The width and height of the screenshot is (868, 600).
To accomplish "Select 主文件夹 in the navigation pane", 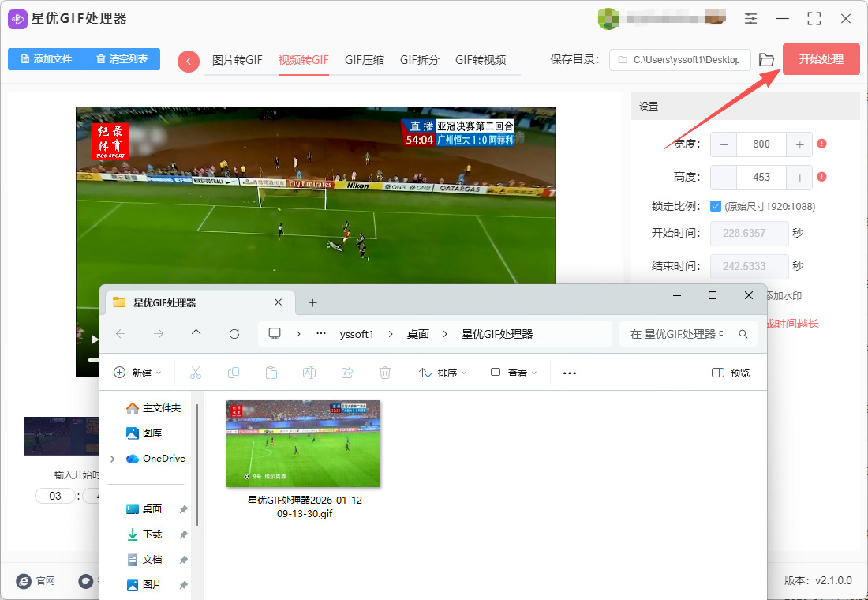I will pos(153,408).
